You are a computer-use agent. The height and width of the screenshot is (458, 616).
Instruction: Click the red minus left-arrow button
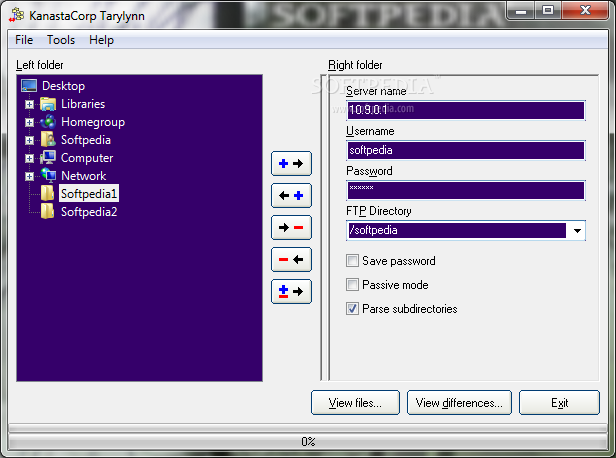[x=291, y=259]
